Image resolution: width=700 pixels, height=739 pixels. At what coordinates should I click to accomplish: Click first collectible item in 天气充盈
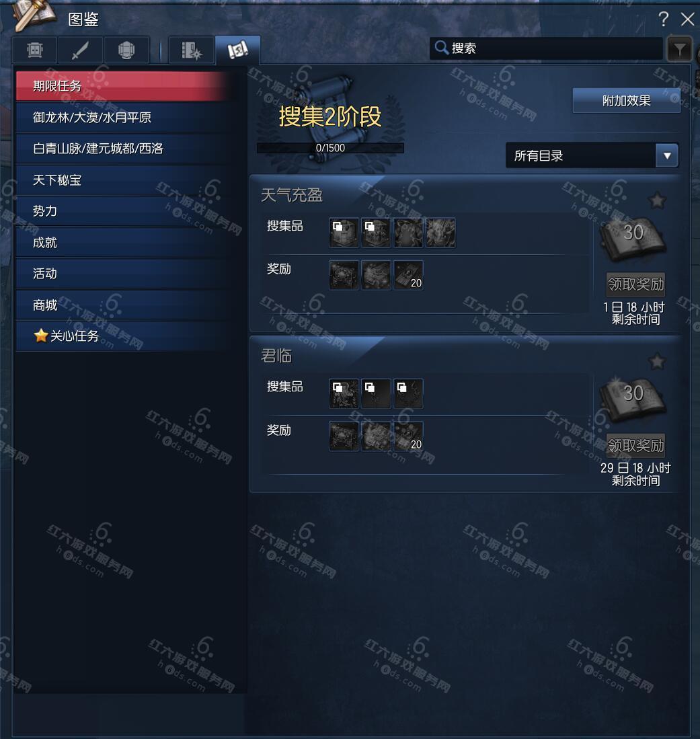344,233
